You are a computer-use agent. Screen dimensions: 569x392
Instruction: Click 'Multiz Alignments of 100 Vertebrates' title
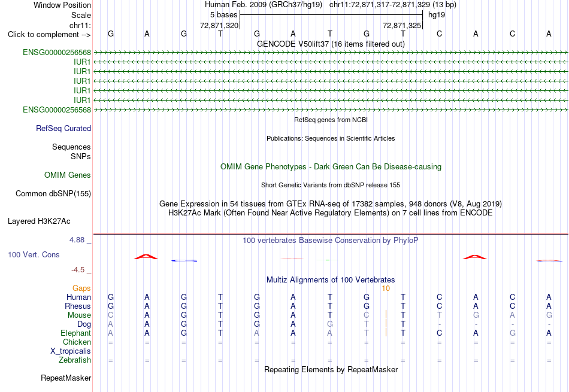tap(331, 280)
